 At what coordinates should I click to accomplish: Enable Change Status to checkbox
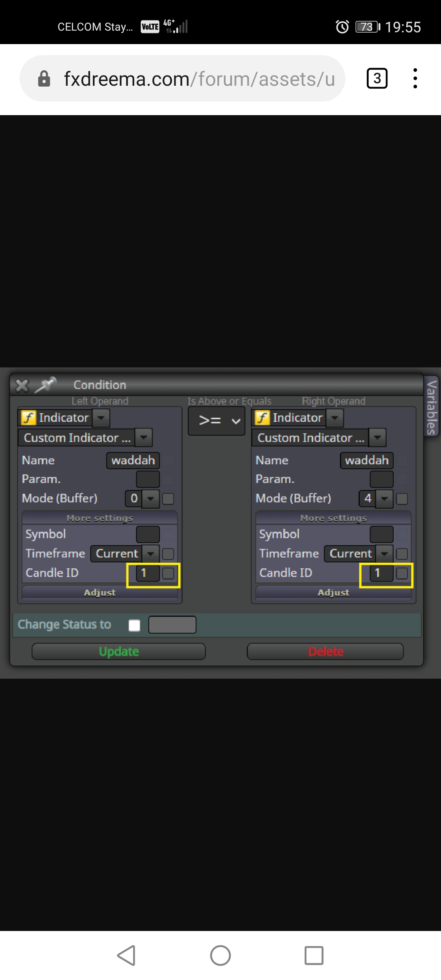134,625
